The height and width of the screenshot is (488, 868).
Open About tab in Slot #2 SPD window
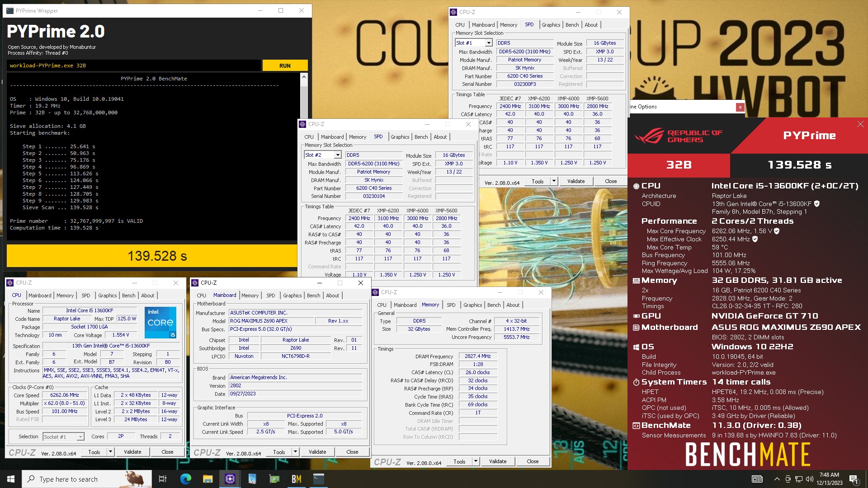point(440,137)
